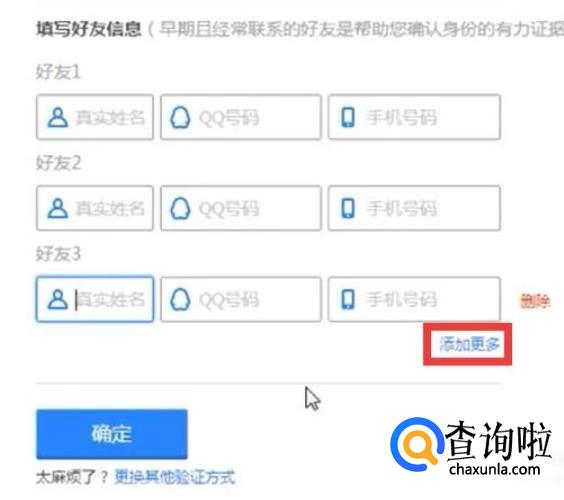Click the QQ penguin icon for Friend 3

pos(180,299)
